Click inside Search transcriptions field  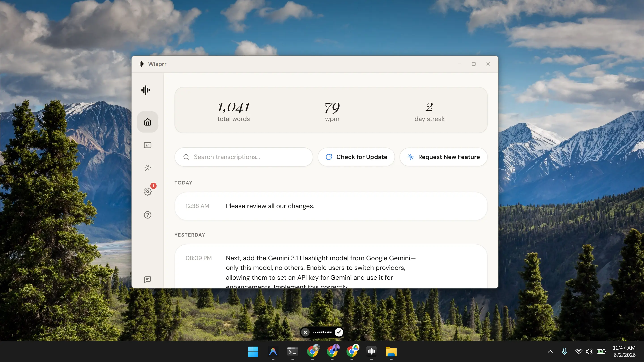coord(244,157)
